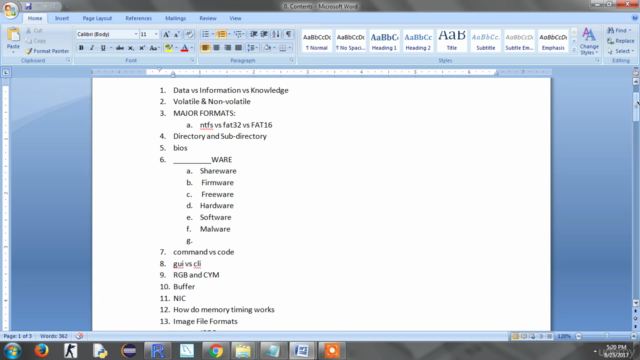Toggle show paragraph marks
640x360 pixels.
click(288, 34)
